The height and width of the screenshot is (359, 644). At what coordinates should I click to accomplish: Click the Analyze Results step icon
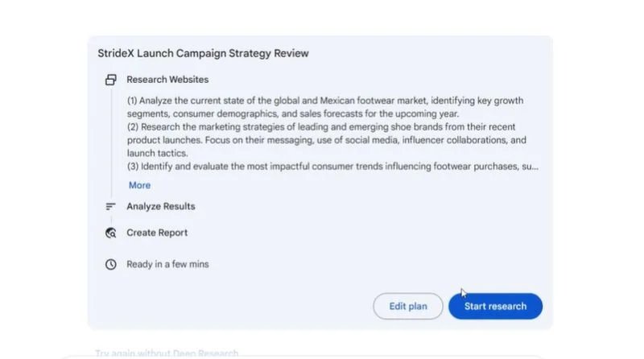tap(111, 207)
